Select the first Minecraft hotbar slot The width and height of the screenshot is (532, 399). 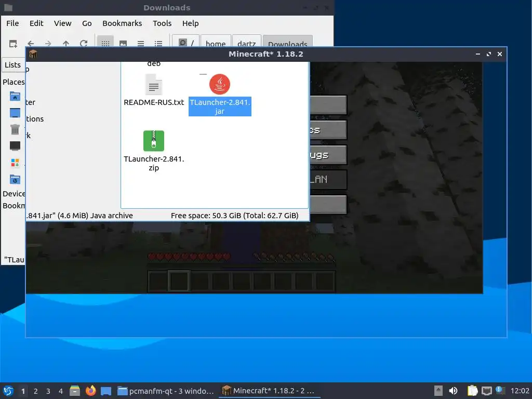pyautogui.click(x=158, y=281)
